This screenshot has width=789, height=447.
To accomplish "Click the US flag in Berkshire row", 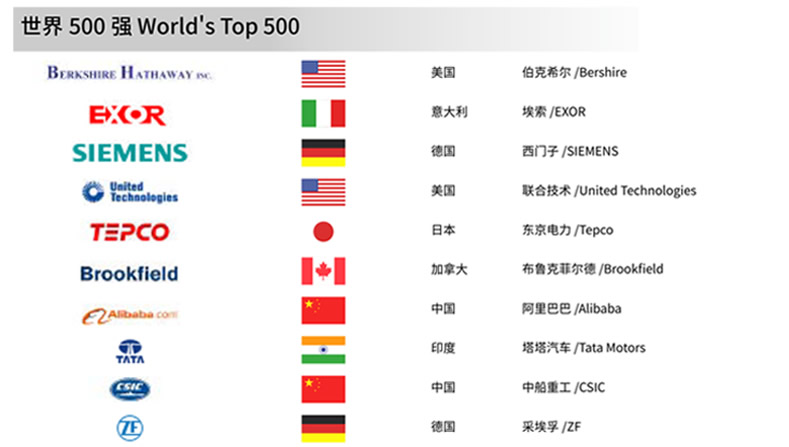I will point(323,73).
